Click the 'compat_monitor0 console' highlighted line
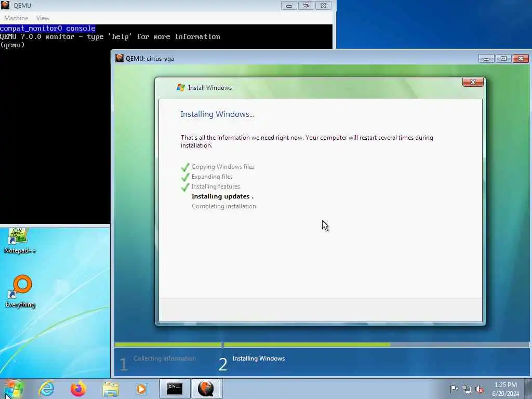 tap(47, 29)
